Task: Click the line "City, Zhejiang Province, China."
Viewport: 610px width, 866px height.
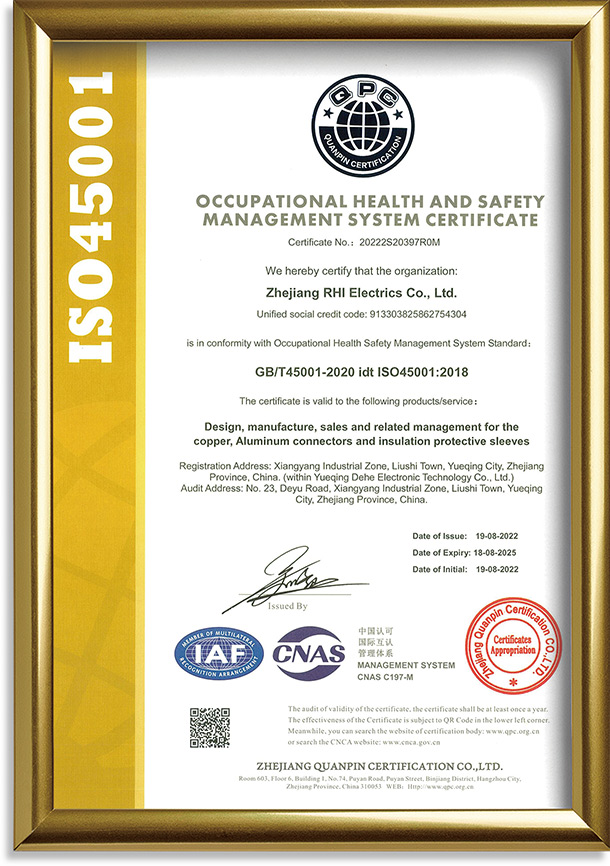Action: (361, 500)
